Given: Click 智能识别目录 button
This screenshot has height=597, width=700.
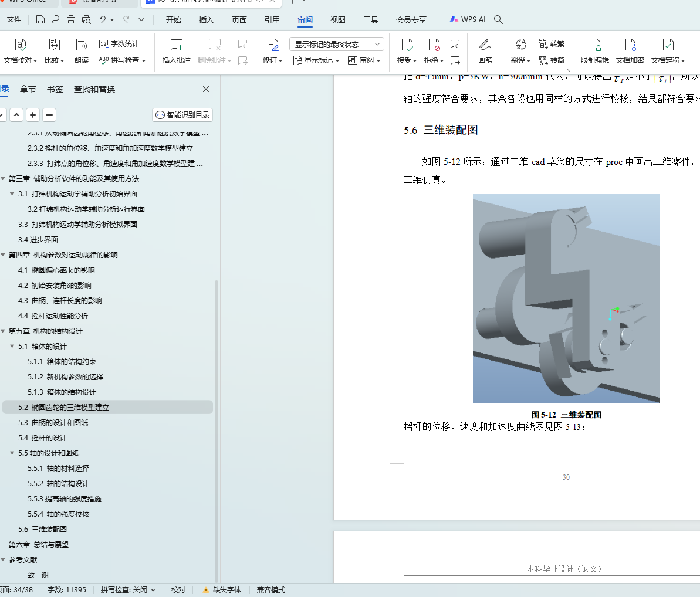Looking at the screenshot, I should (x=182, y=115).
